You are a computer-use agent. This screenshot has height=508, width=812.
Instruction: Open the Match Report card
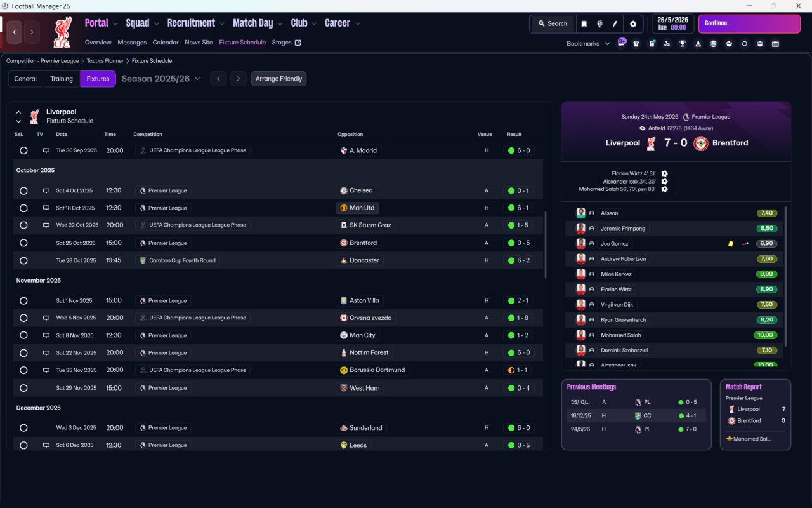point(756,415)
